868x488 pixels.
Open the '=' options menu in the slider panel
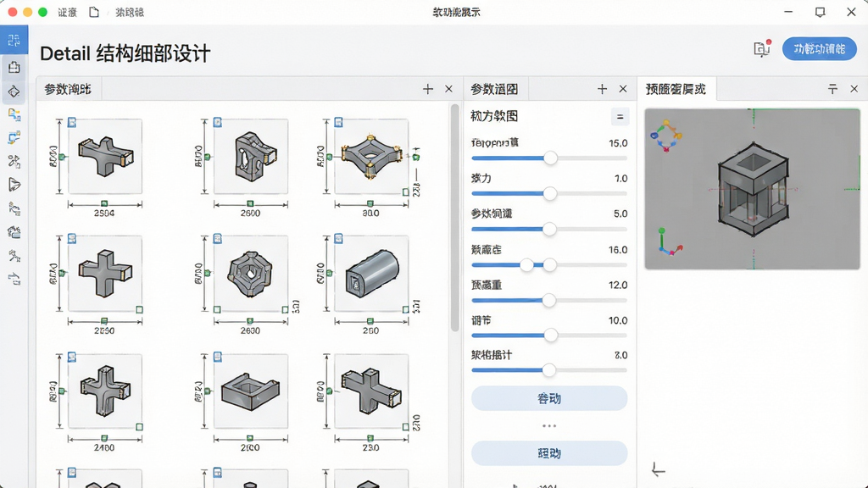click(620, 117)
